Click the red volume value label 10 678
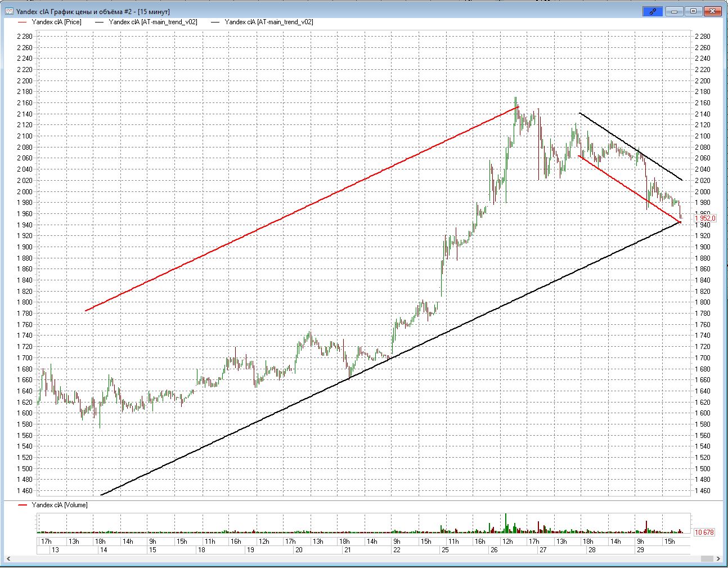The image size is (728, 568). [x=704, y=532]
